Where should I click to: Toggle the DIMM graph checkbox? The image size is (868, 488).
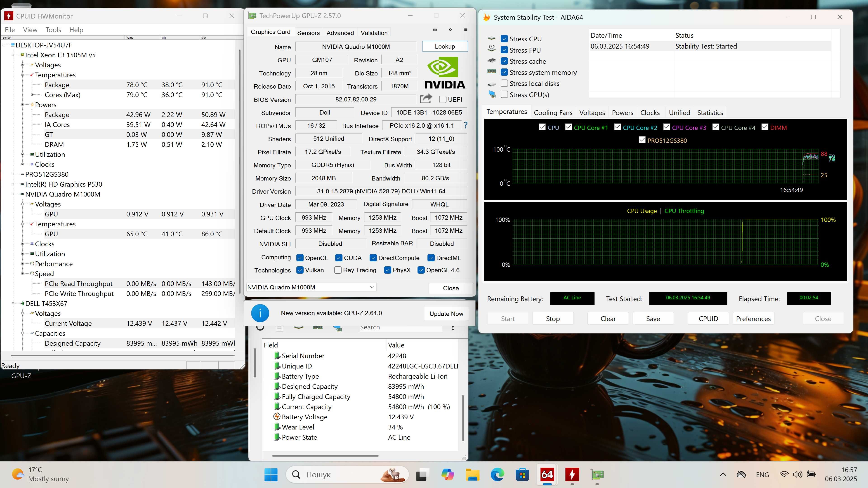tap(765, 127)
